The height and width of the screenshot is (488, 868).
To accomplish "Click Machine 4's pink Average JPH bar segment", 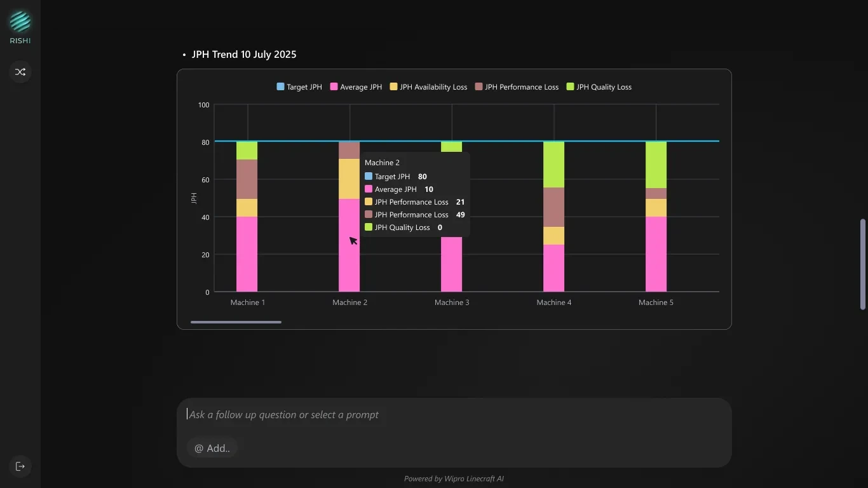I will [554, 268].
